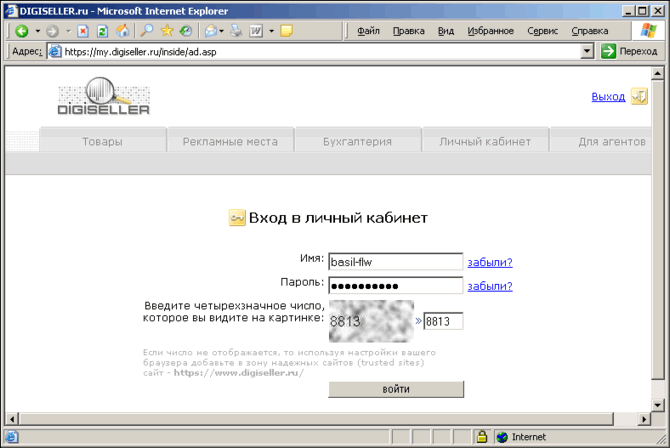Switch to the Бухгалтерия tab
Screen dimensions: 670x448
click(358, 141)
